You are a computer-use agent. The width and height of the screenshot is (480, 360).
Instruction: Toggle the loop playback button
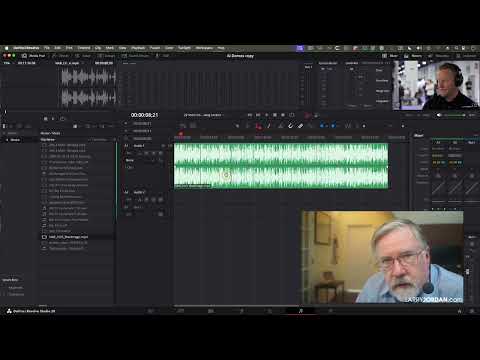point(292,115)
